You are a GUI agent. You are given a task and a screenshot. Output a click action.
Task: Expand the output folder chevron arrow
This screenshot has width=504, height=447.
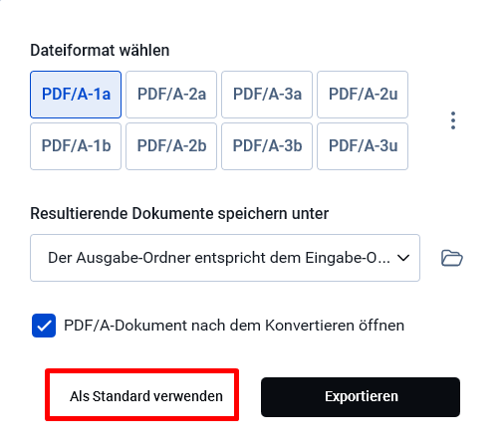pyautogui.click(x=403, y=258)
